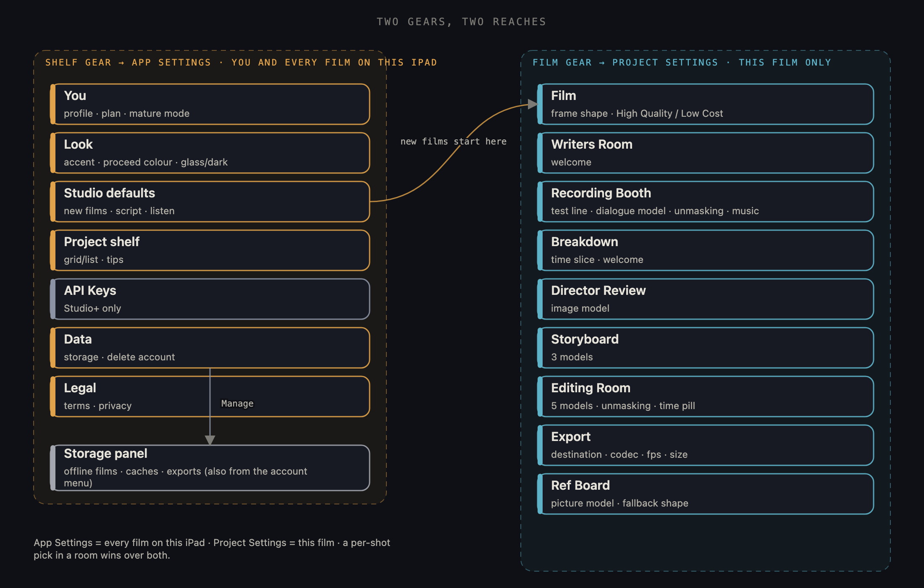
Task: Select the Storyboard card
Action: tap(706, 348)
